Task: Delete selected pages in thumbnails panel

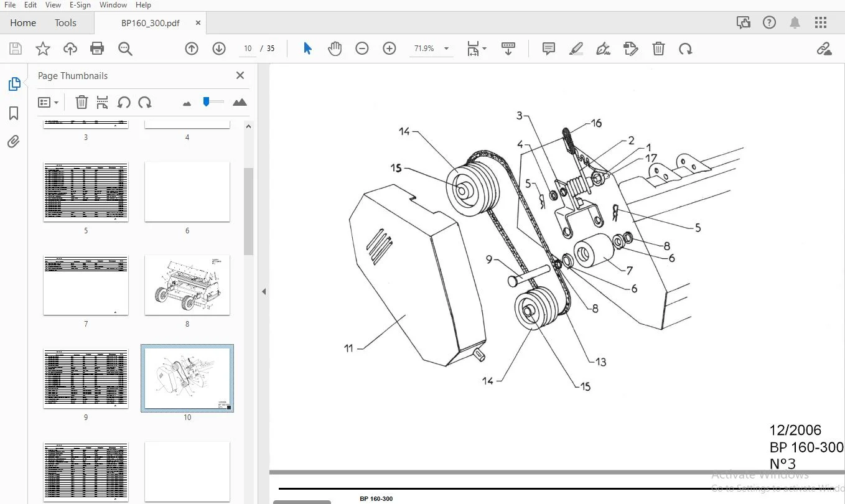Action: (x=82, y=102)
